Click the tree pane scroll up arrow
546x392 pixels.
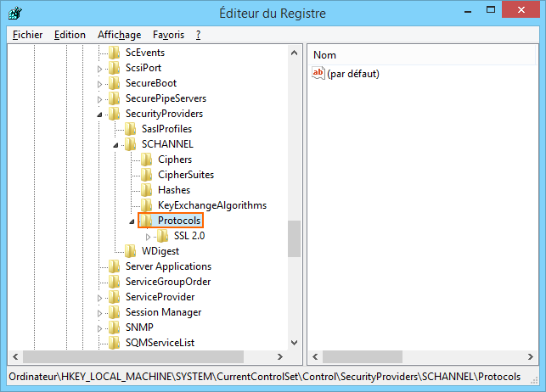tap(295, 53)
